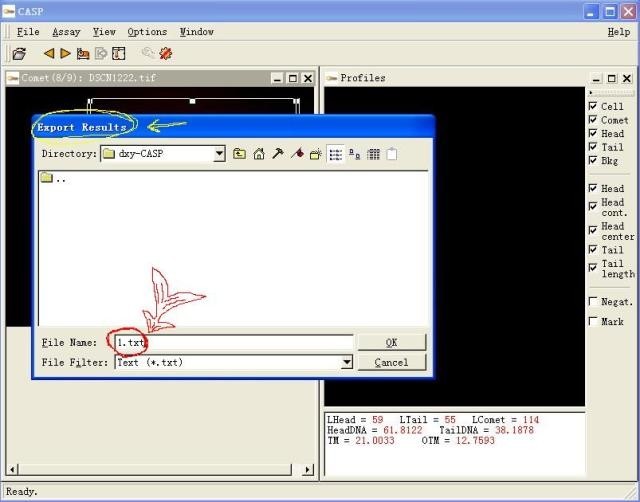Go to next comet image arrow

pos(65,54)
